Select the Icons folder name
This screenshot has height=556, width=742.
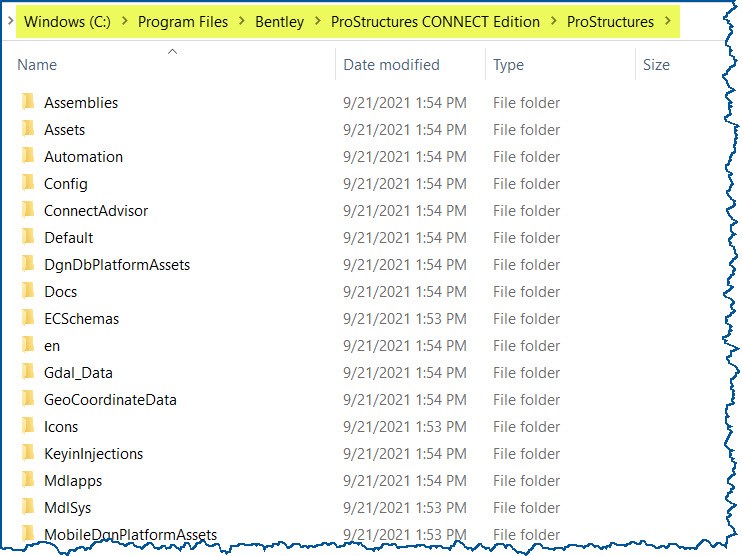click(x=61, y=426)
